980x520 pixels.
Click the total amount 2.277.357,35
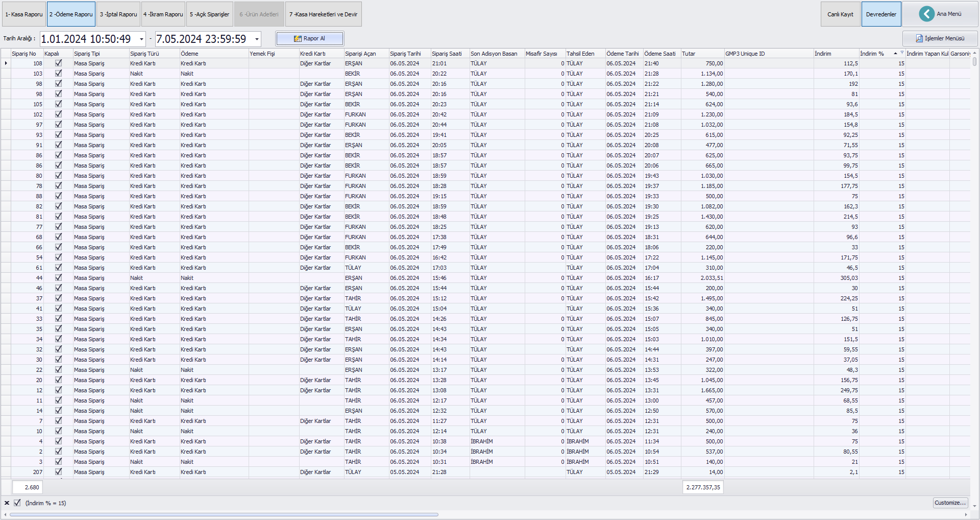[703, 487]
